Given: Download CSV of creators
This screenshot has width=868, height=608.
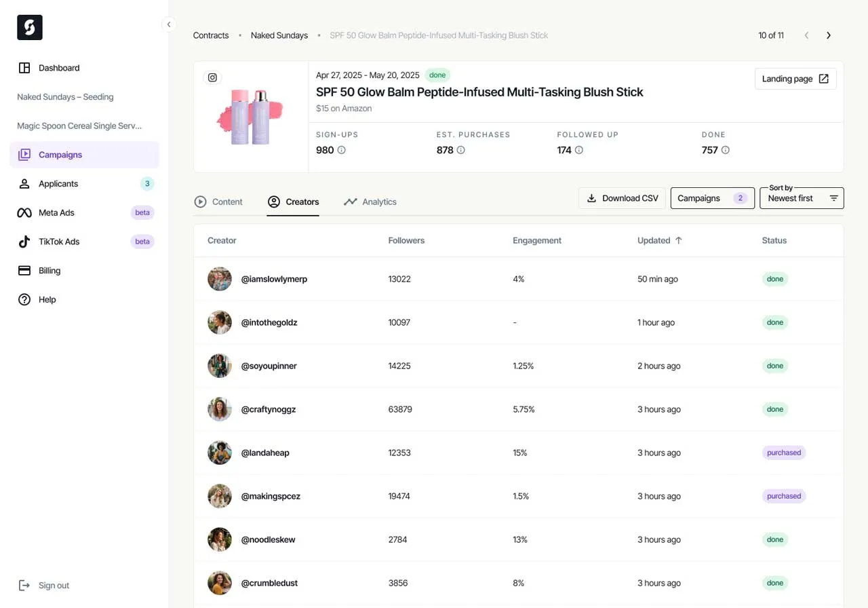Looking at the screenshot, I should coord(621,198).
